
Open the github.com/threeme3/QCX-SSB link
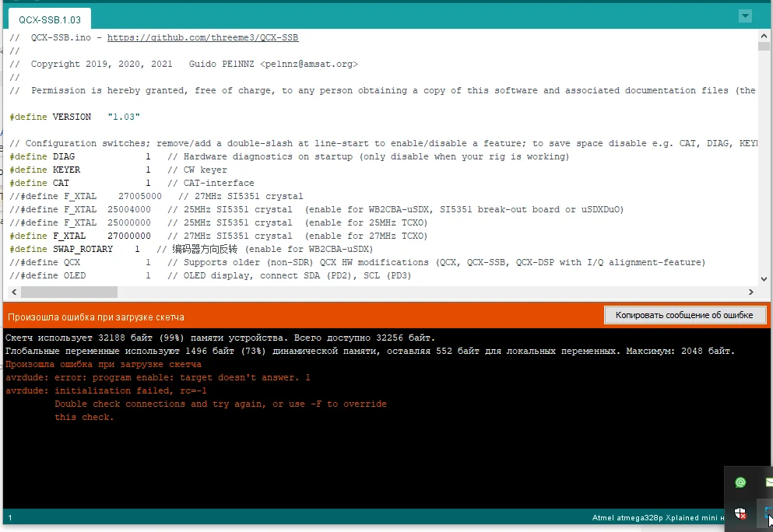pyautogui.click(x=202, y=37)
